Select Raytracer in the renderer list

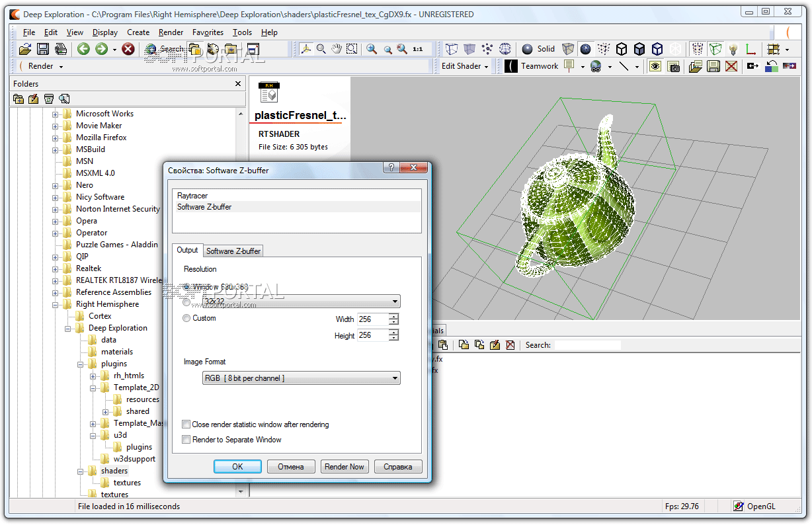[x=296, y=196]
